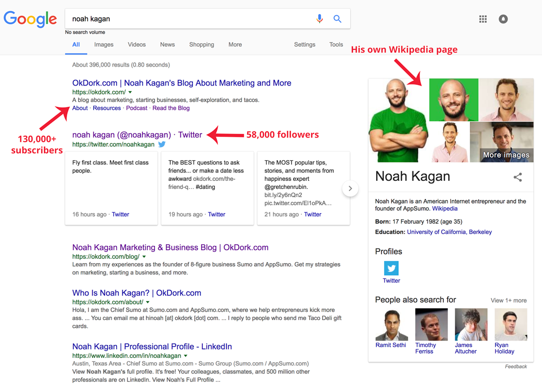Open the noah kagan (@noahkagan) Twitter result
Image resolution: width=542 pixels, height=392 pixels.
(137, 135)
